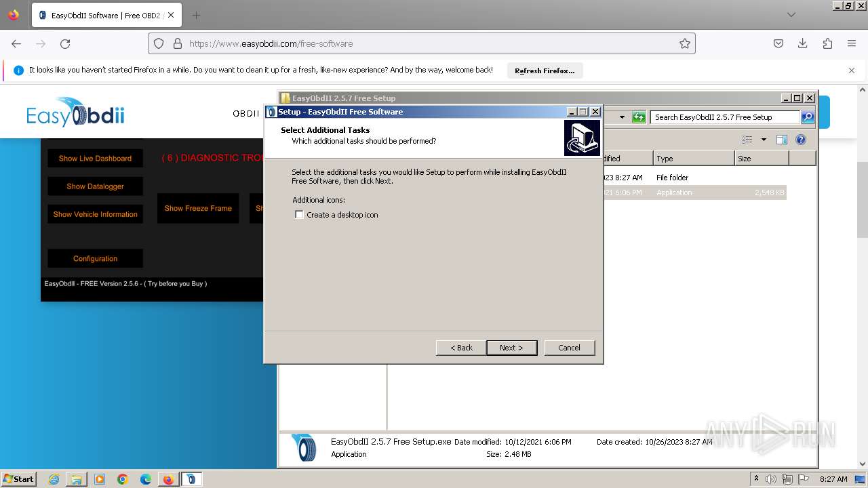The width and height of the screenshot is (868, 488).
Task: Dismiss the Firefox refresh notification bar
Action: point(852,70)
